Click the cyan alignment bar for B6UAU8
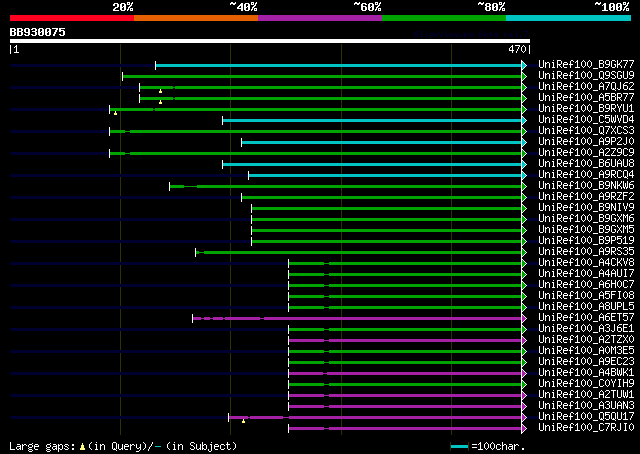 click(372, 165)
